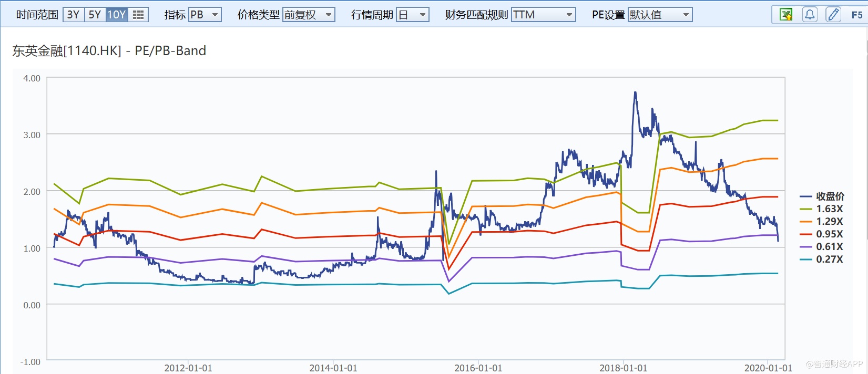Click the green 1.63X legend marker
This screenshot has width=868, height=374.
(x=806, y=209)
